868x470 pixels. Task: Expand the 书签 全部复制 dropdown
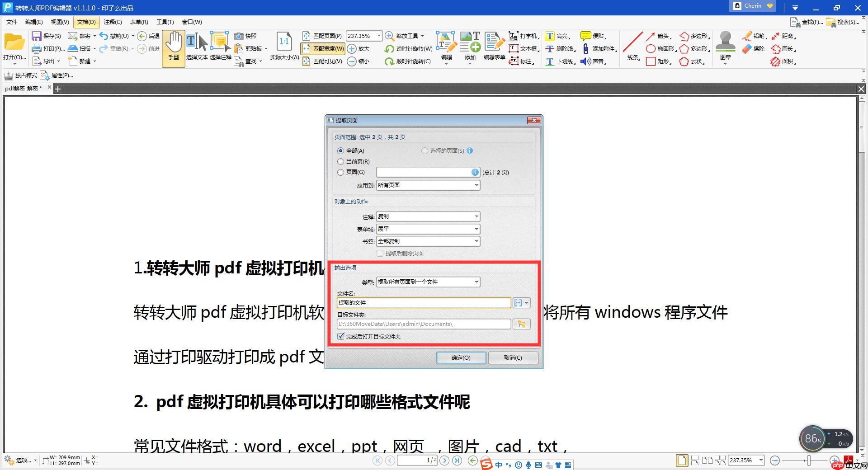428,241
